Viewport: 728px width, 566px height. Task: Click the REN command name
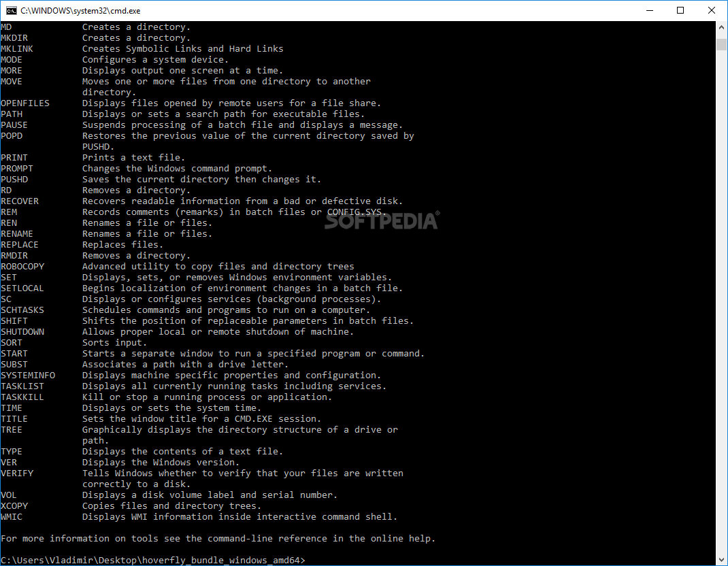(x=9, y=223)
